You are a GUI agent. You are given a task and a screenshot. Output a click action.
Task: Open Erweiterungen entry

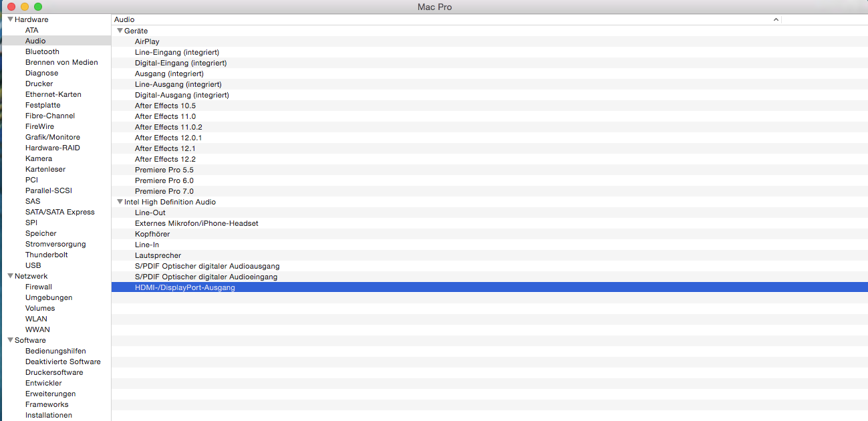point(51,394)
